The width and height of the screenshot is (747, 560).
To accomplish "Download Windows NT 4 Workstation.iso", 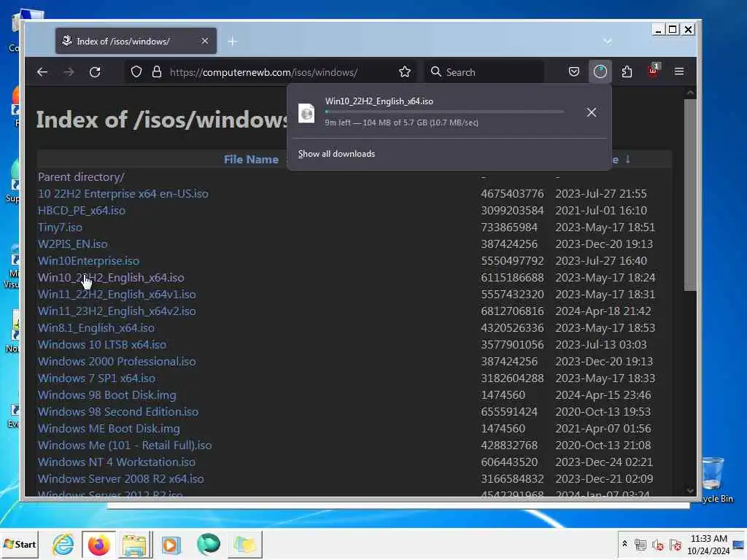I will click(117, 462).
